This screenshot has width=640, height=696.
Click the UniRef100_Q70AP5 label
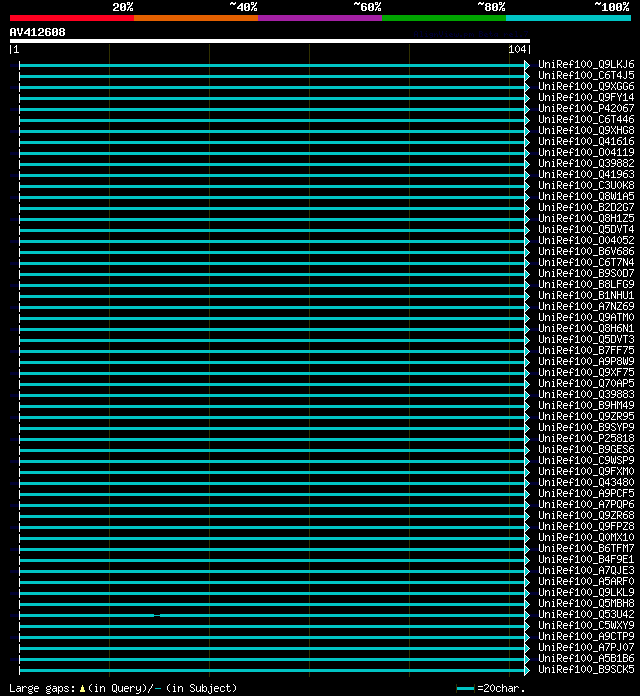click(586, 384)
